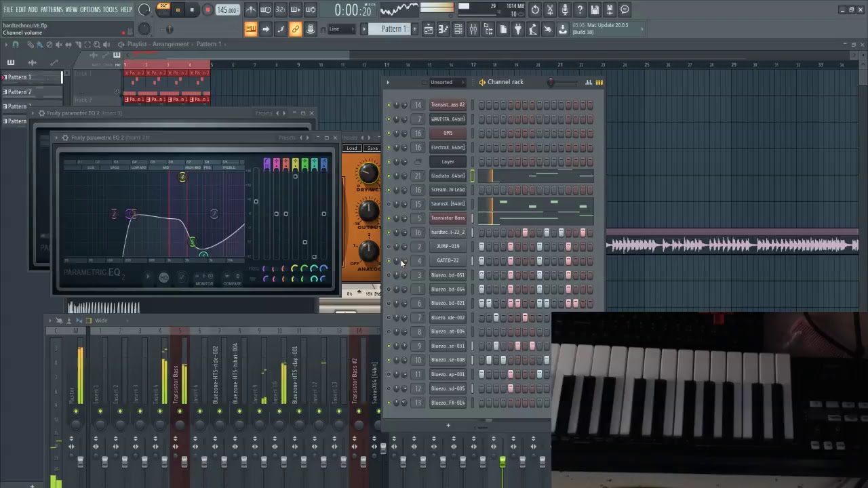Viewport: 868px width, 488px height.
Task: Open the view channel rack toolbar icon
Action: point(458,29)
